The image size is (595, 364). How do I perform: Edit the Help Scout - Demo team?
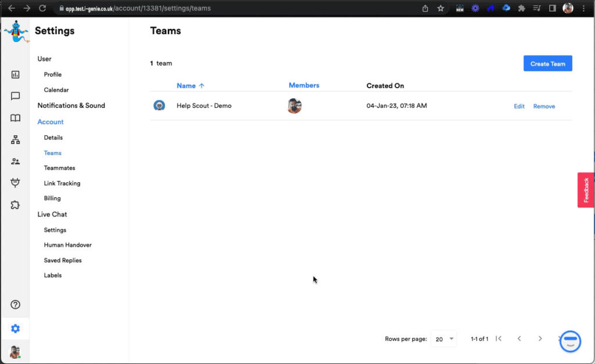(x=519, y=106)
